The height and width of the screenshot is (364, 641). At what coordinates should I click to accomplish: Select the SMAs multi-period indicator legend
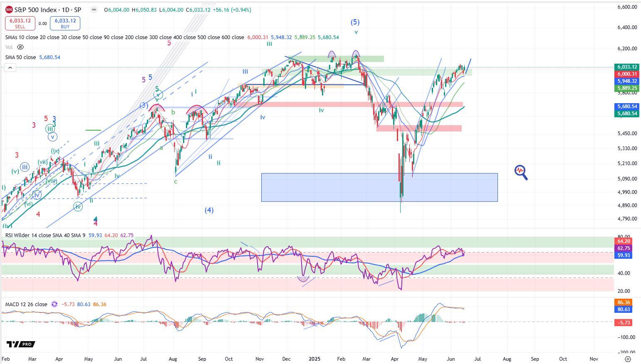pyautogui.click(x=125, y=37)
